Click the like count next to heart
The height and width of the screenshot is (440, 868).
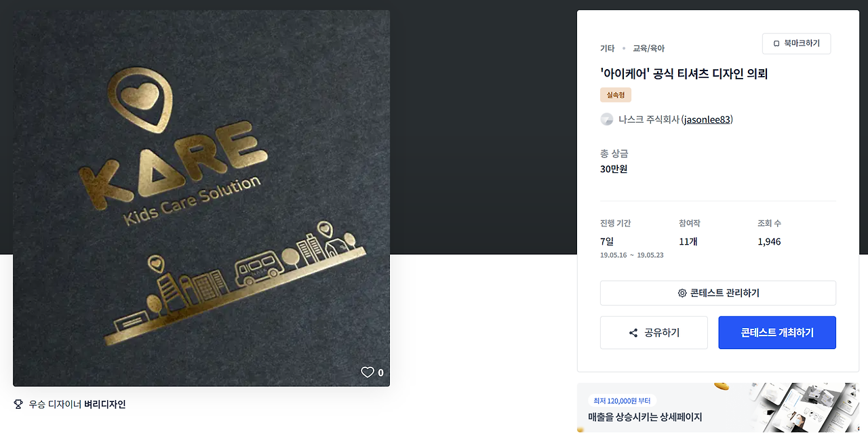[x=380, y=372]
